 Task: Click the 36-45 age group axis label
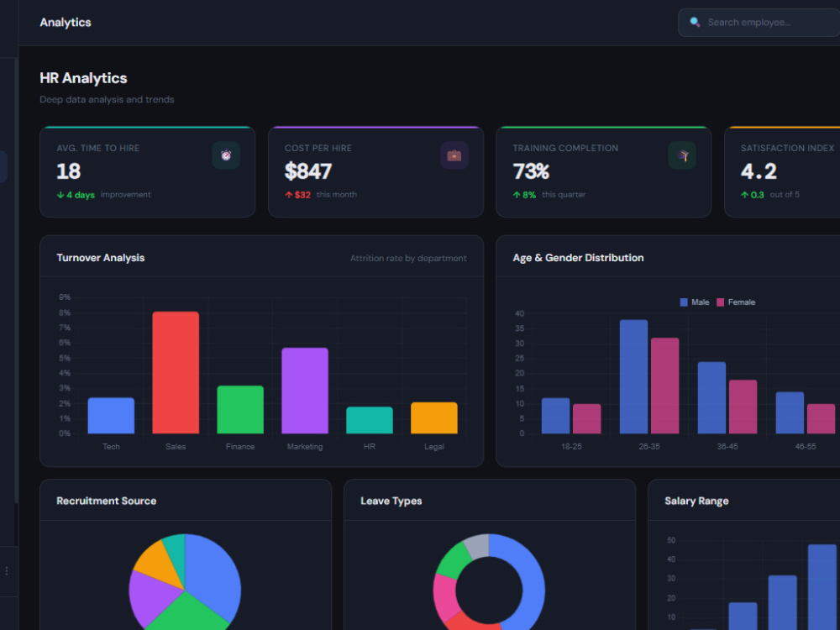pyautogui.click(x=727, y=447)
